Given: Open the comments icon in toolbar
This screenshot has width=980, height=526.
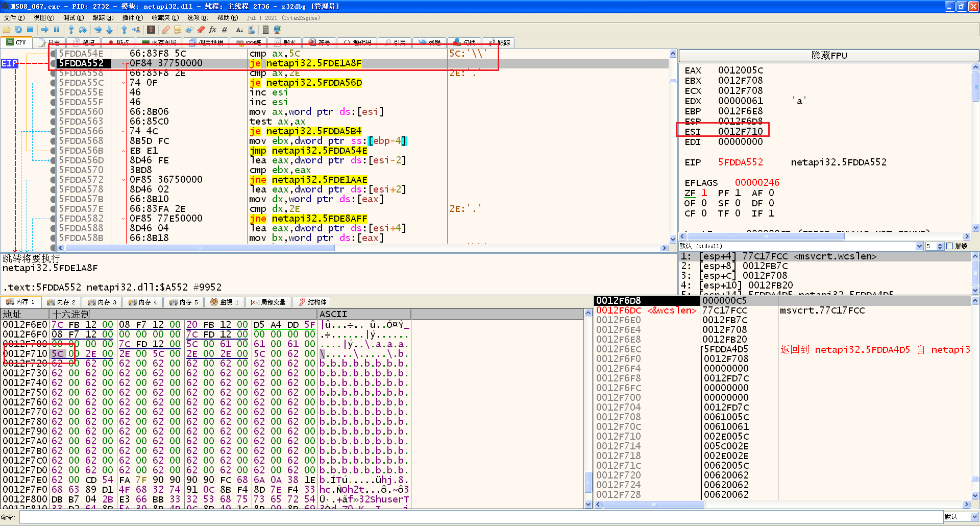Looking at the screenshot, I should [x=178, y=30].
